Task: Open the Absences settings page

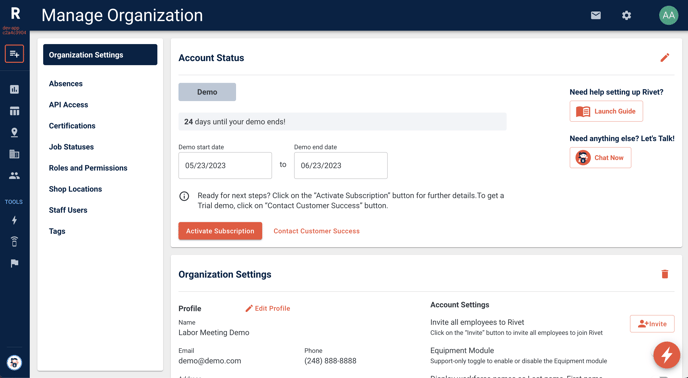Action: click(66, 83)
